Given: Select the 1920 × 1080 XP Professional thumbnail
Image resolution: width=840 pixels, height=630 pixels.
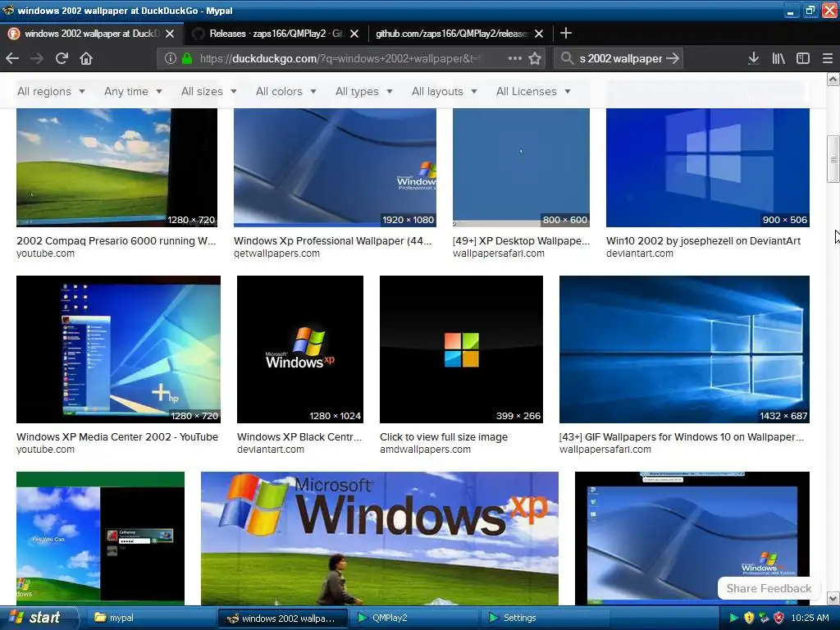Looking at the screenshot, I should [x=335, y=167].
